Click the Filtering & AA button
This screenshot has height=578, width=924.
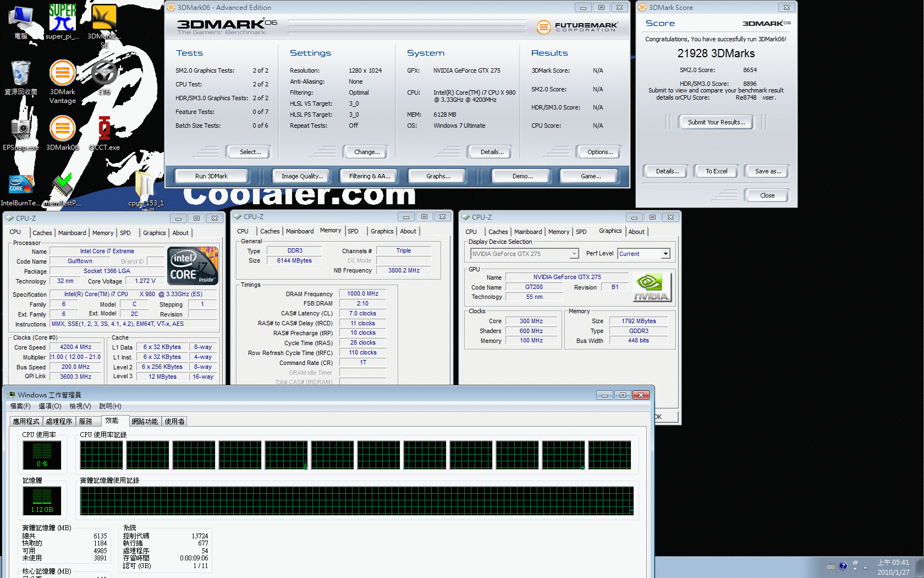pyautogui.click(x=370, y=176)
